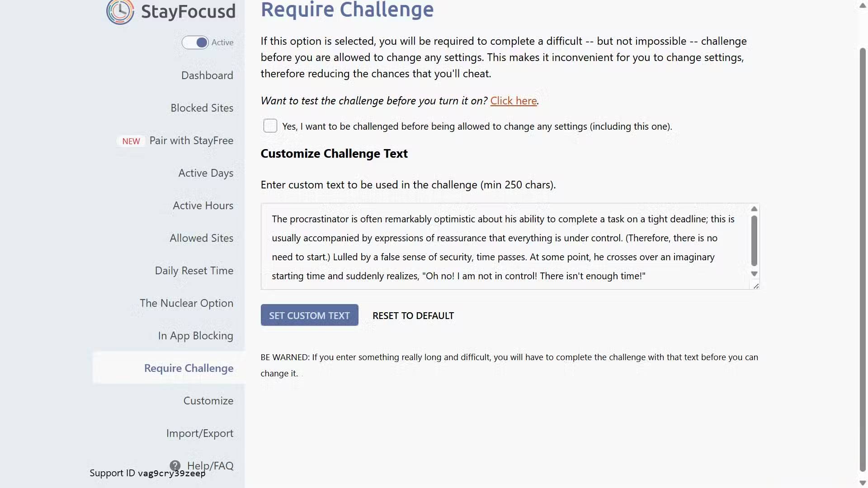The image size is (868, 488).
Task: Check the 'Yes, I want to be challenged' checkbox
Action: pos(270,126)
